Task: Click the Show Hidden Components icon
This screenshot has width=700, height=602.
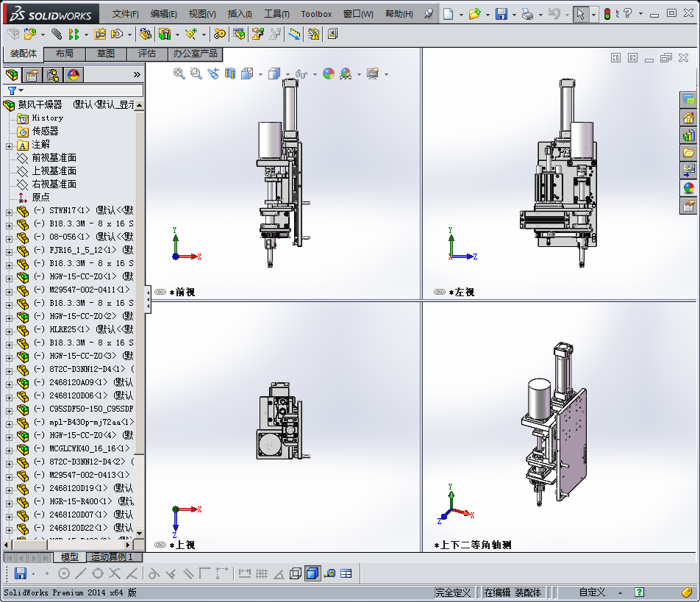Action: [146, 34]
